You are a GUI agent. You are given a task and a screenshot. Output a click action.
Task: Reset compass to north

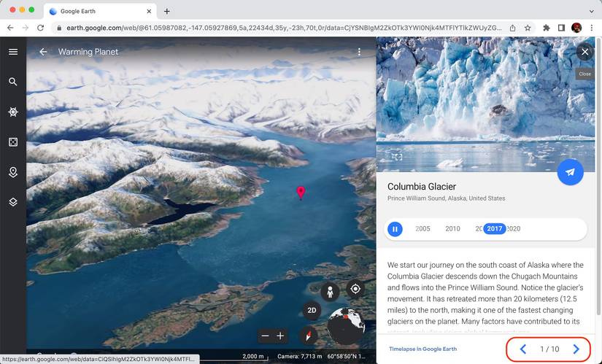pos(308,336)
